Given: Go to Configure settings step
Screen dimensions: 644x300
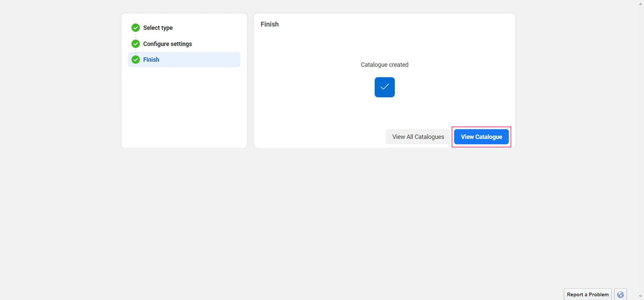Looking at the screenshot, I should [x=167, y=44].
